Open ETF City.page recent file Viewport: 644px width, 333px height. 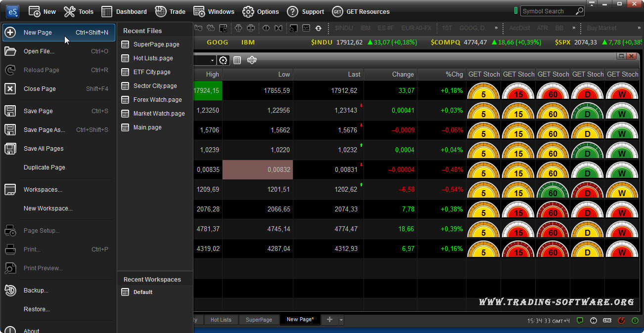[x=151, y=72]
